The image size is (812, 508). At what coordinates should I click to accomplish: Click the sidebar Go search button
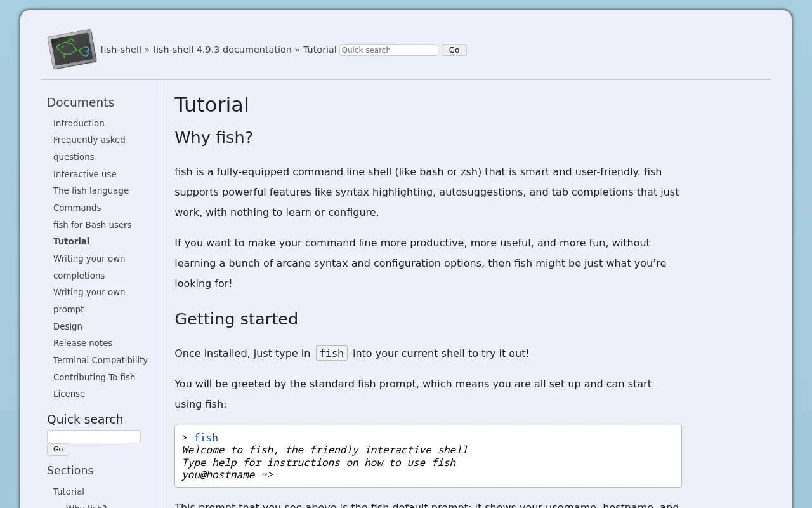click(58, 450)
